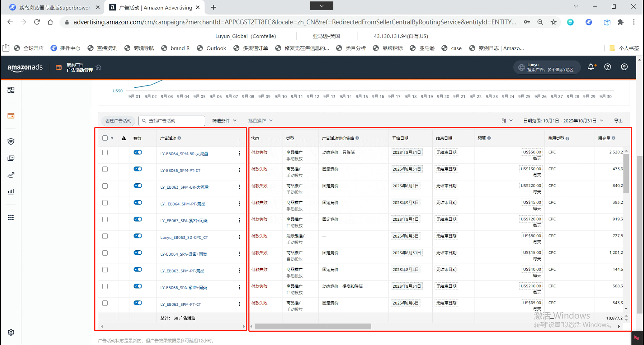
Task: Open the nine-dot grid sidebar icon
Action: pyautogui.click(x=11, y=218)
